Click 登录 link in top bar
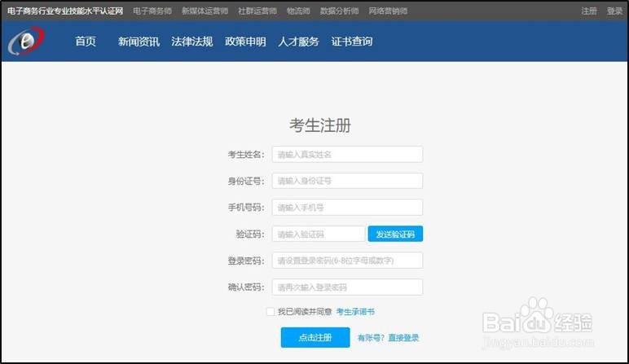Screen dimensions: 629x364 614,11
